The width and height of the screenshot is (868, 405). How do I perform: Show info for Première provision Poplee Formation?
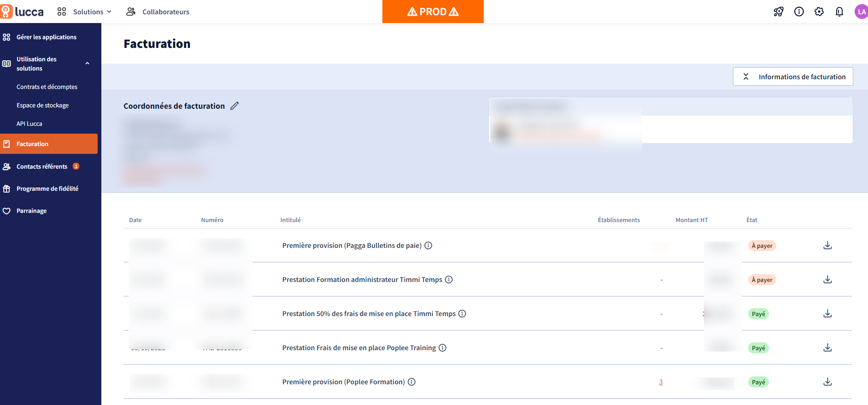pyautogui.click(x=411, y=382)
